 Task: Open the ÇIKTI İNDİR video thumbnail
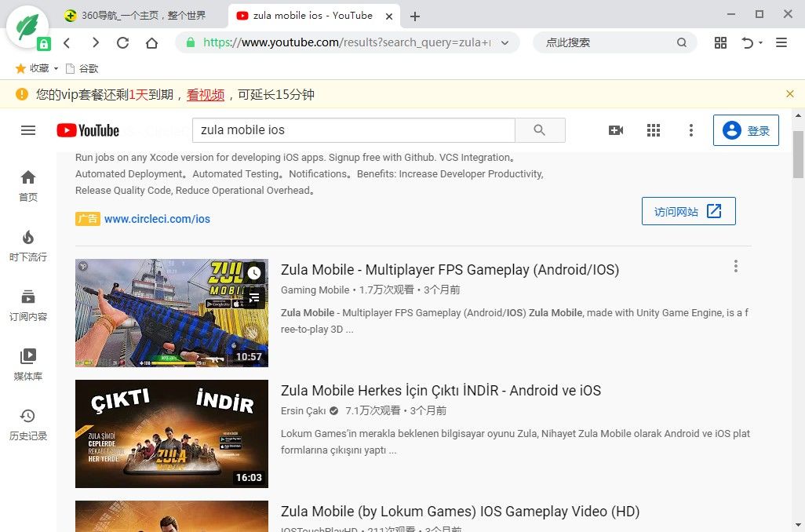[x=172, y=434]
